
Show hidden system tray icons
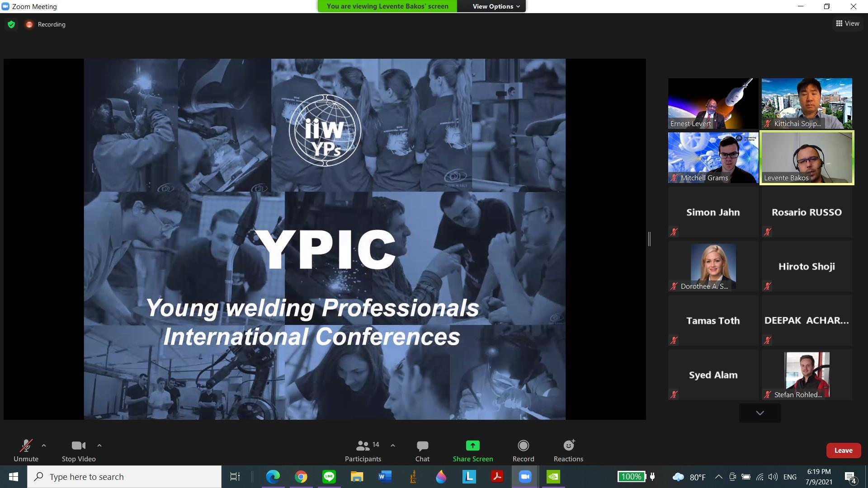tap(718, 477)
